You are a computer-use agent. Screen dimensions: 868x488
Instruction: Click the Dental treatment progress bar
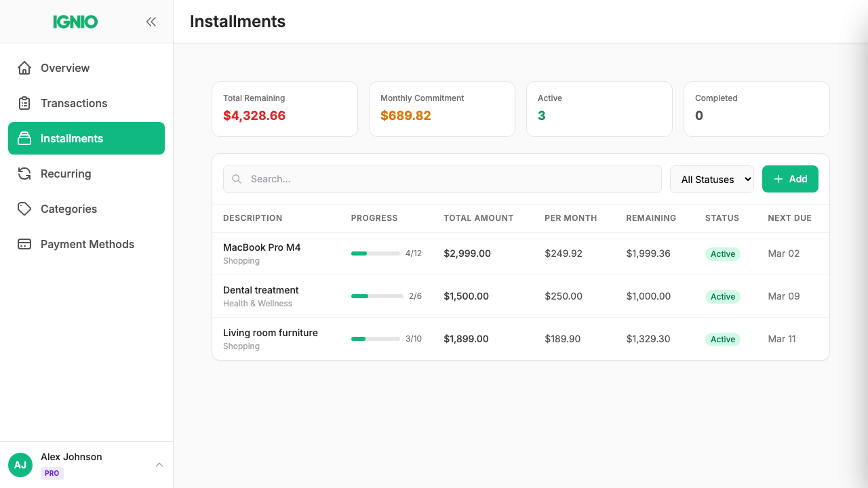coord(377,296)
